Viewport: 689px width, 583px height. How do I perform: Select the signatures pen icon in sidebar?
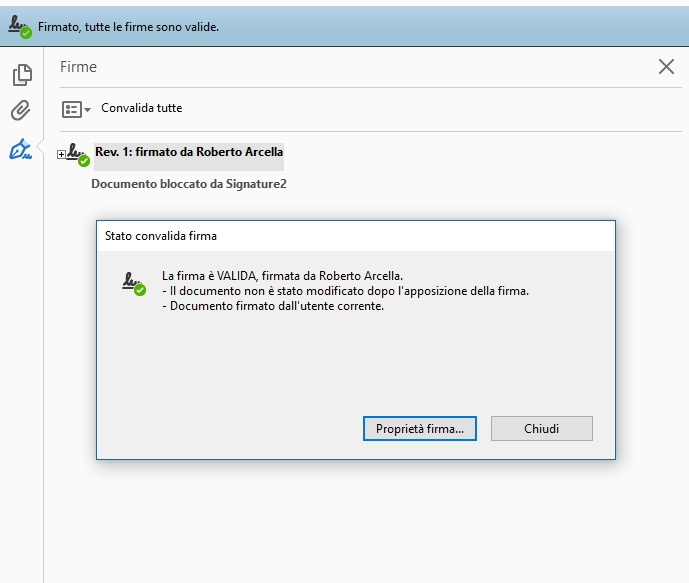(20, 149)
